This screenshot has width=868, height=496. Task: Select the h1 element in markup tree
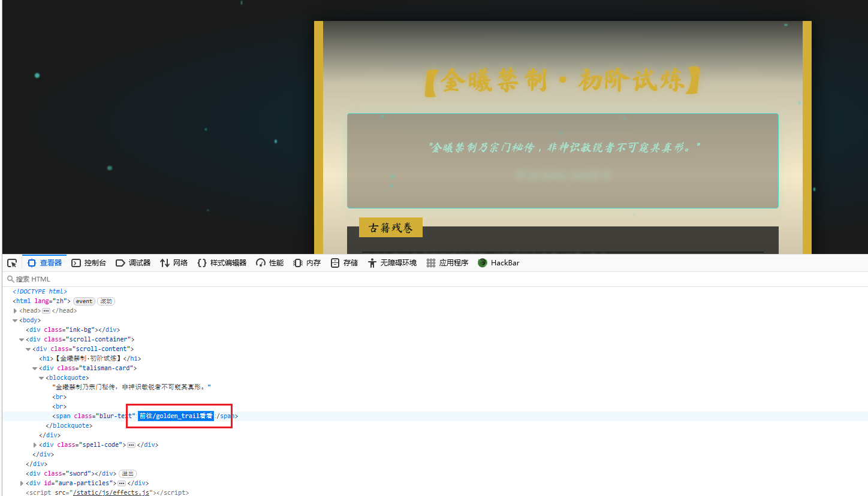tap(90, 359)
